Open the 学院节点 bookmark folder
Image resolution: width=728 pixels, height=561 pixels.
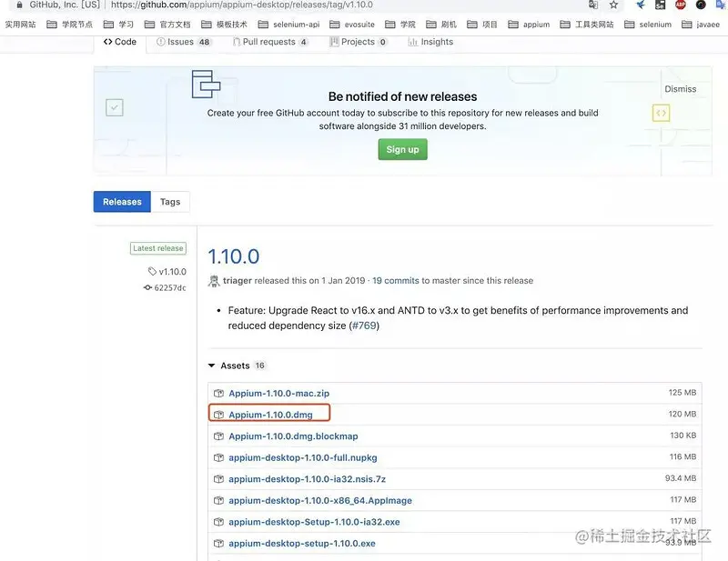[70, 25]
